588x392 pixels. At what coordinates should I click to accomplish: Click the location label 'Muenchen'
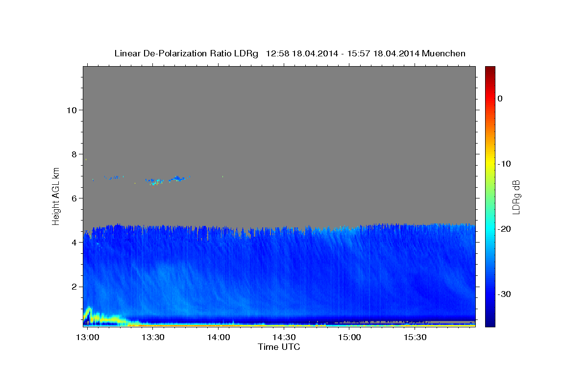pos(444,53)
